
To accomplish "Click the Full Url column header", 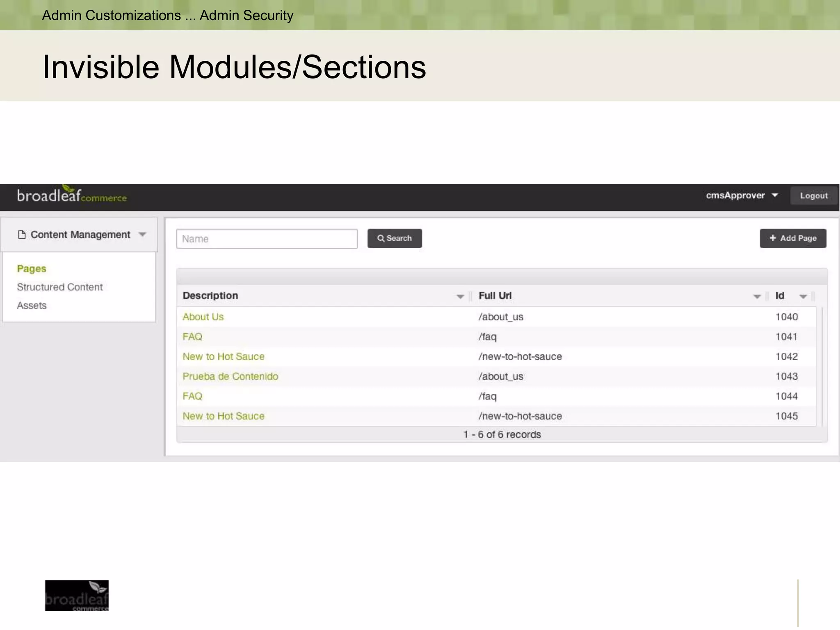I will [x=495, y=296].
